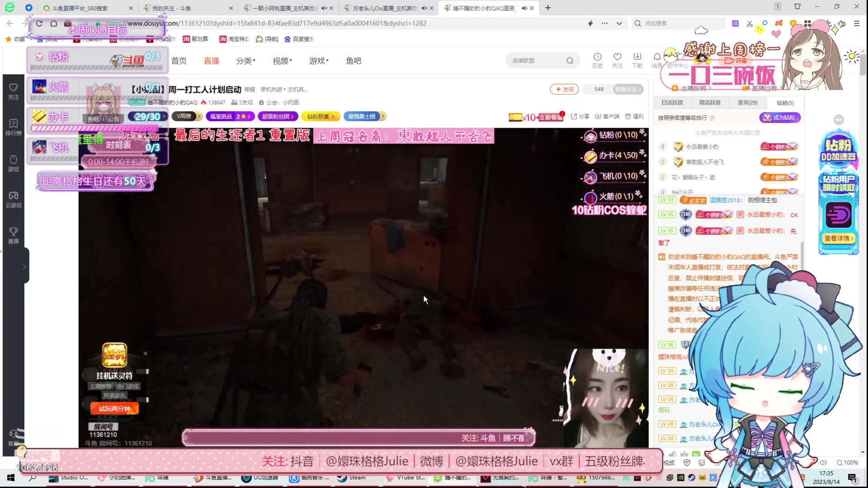Open the Windows Start menu
868x488 pixels.
[11, 478]
